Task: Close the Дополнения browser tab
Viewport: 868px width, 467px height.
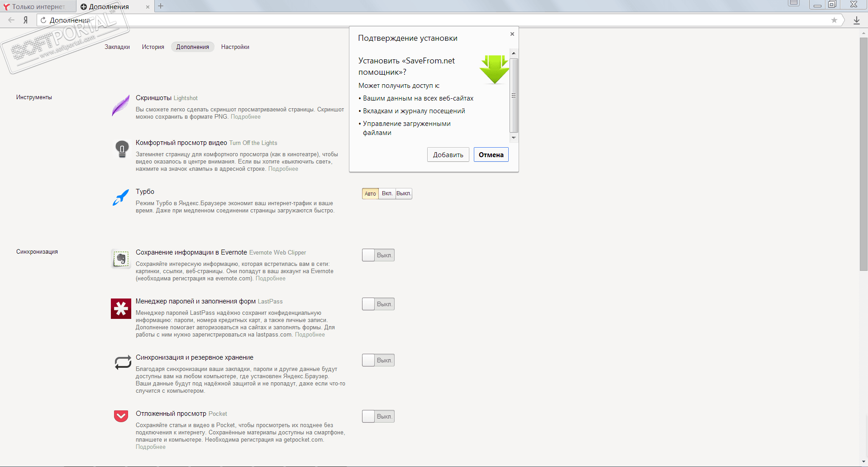Action: tap(148, 7)
